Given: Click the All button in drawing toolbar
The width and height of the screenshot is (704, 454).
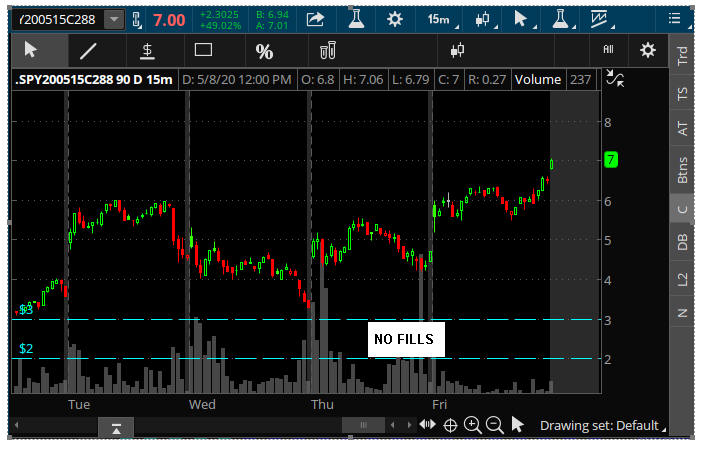Looking at the screenshot, I should [608, 49].
